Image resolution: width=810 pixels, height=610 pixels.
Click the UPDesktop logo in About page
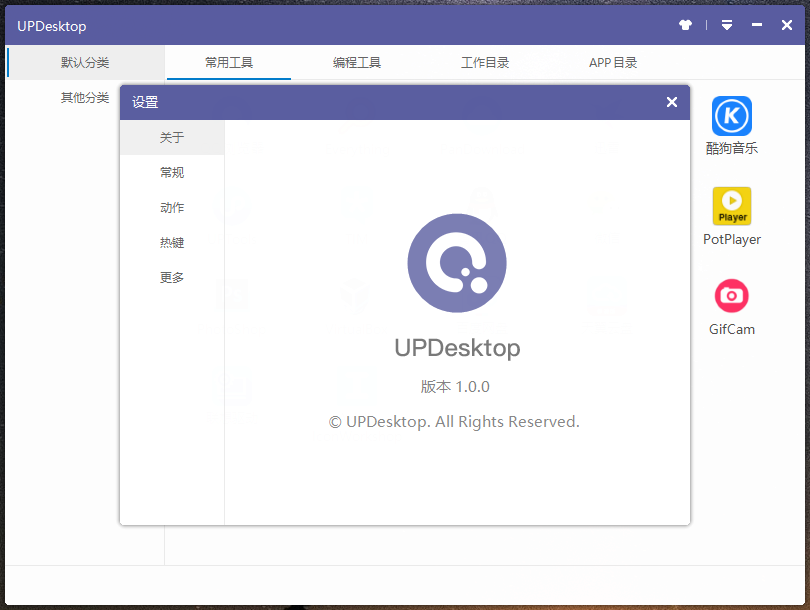point(457,263)
